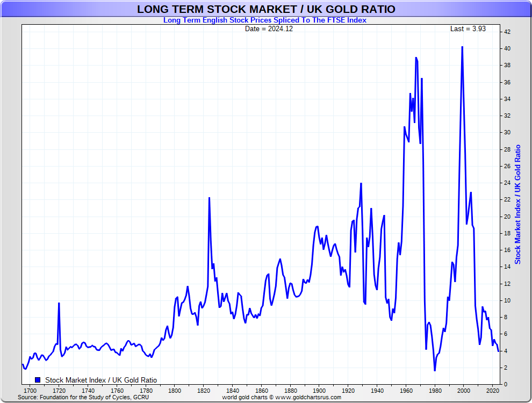Click the highest peak of the line near 2000
532x403 pixels.
(462, 47)
